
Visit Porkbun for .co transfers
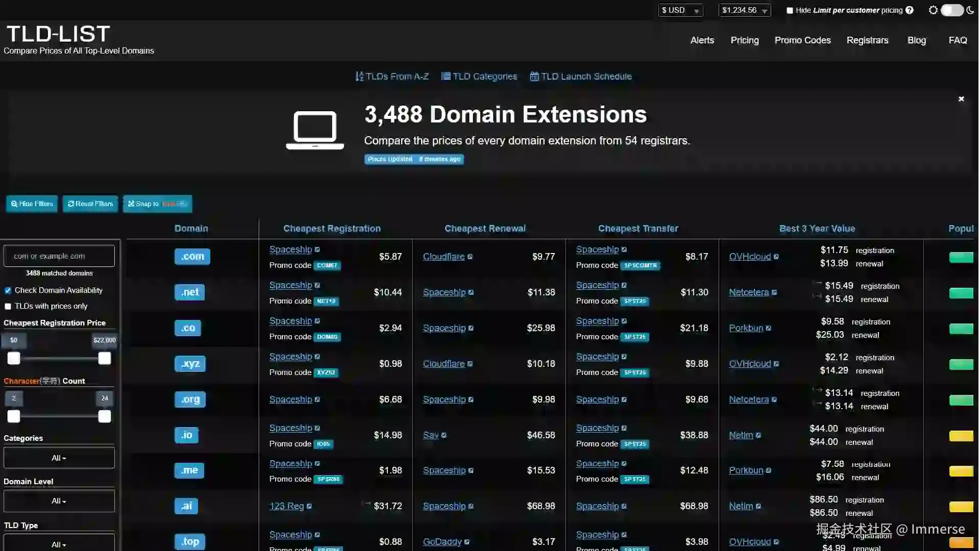pos(746,328)
